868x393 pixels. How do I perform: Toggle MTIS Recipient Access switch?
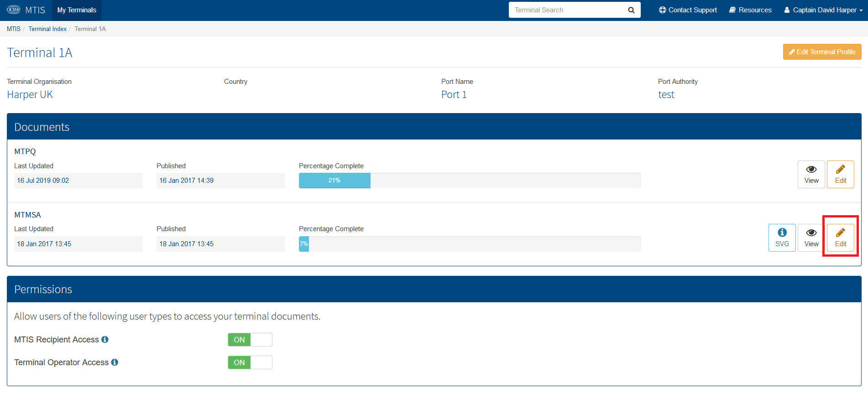click(x=250, y=340)
